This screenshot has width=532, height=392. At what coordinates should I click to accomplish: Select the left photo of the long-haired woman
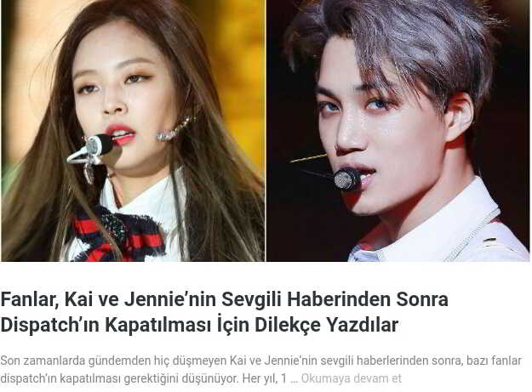tap(133, 130)
